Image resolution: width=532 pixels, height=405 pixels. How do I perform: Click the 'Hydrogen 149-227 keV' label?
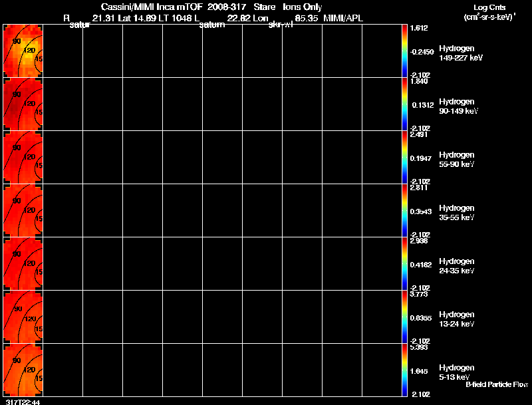[x=461, y=53]
